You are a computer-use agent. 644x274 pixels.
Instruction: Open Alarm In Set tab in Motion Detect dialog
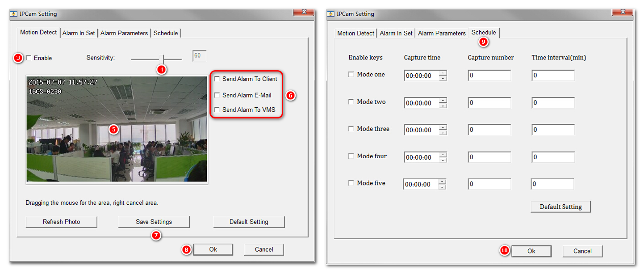pos(79,33)
